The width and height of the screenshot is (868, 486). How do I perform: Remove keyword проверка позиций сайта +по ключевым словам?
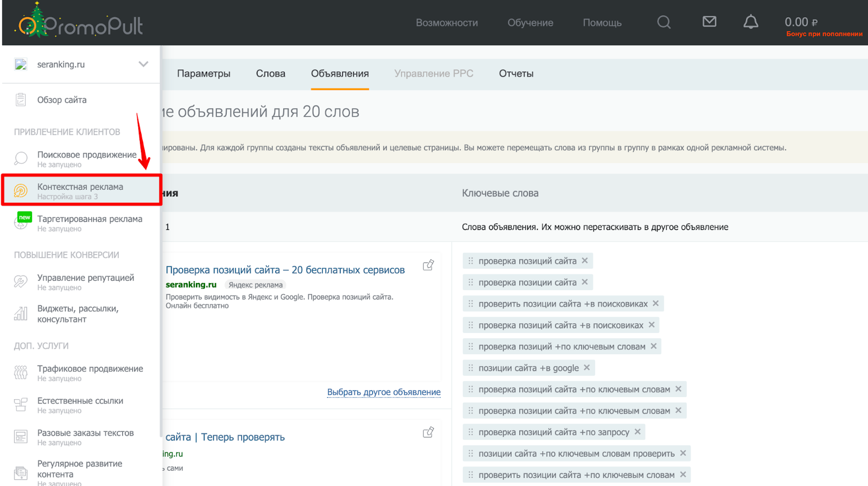tap(678, 389)
